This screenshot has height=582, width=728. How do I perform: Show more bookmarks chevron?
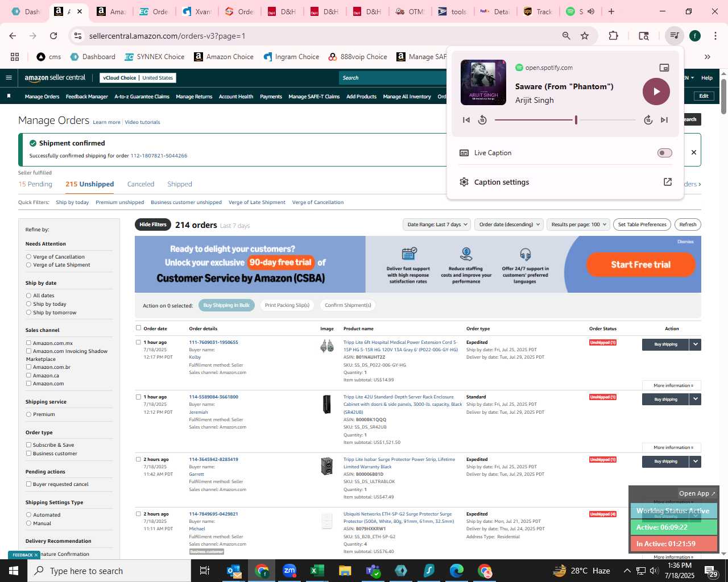[x=708, y=57]
